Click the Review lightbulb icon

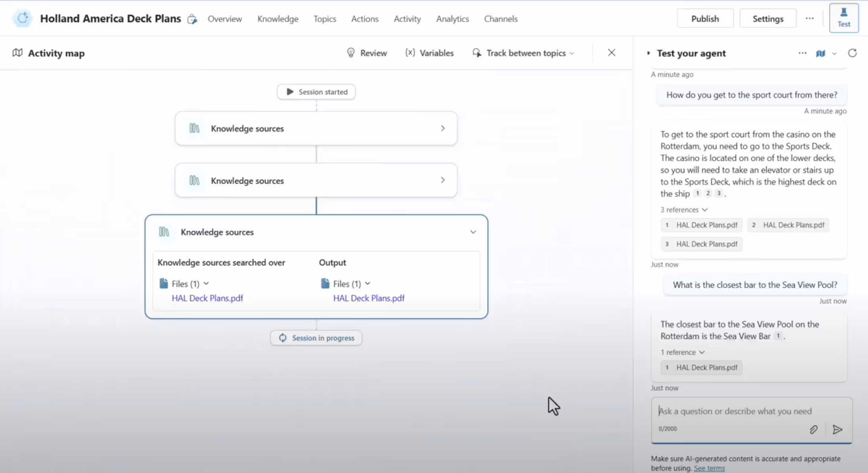[351, 53]
